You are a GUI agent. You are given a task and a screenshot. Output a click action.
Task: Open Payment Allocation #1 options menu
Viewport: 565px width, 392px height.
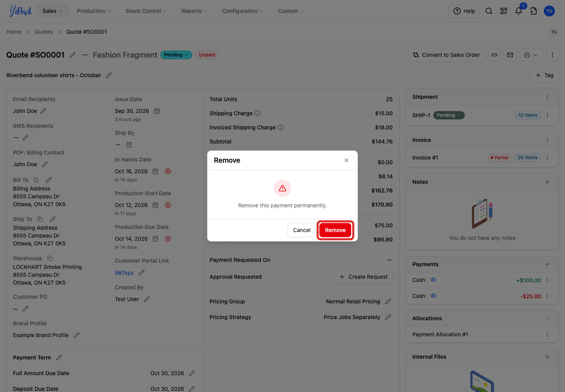point(547,334)
